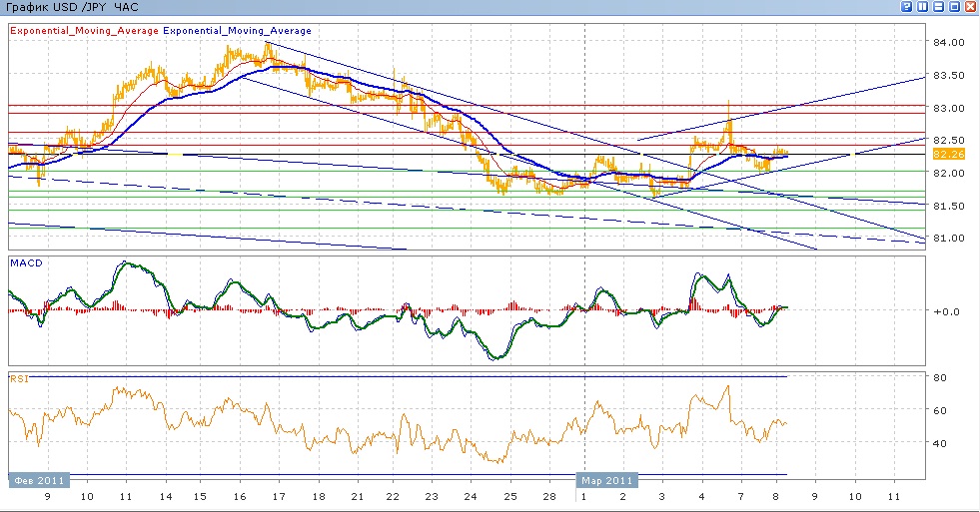Image resolution: width=980 pixels, height=512 pixels.
Task: Close the USD/JPY chart window
Action: 970,7
